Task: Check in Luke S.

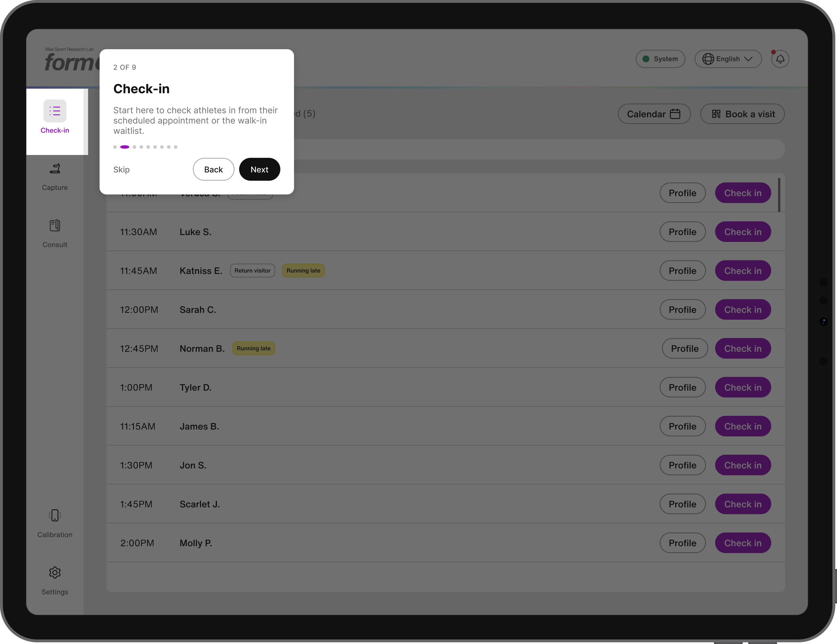Action: [x=743, y=232]
